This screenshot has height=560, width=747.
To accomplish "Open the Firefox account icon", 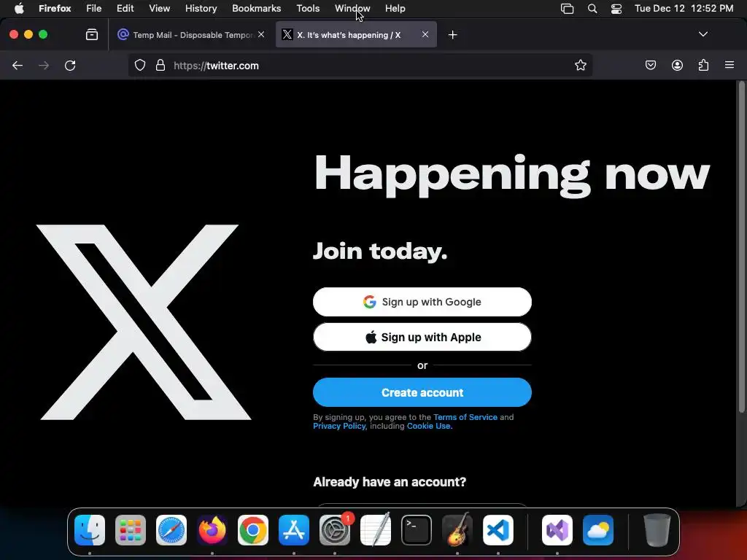I will (x=677, y=65).
